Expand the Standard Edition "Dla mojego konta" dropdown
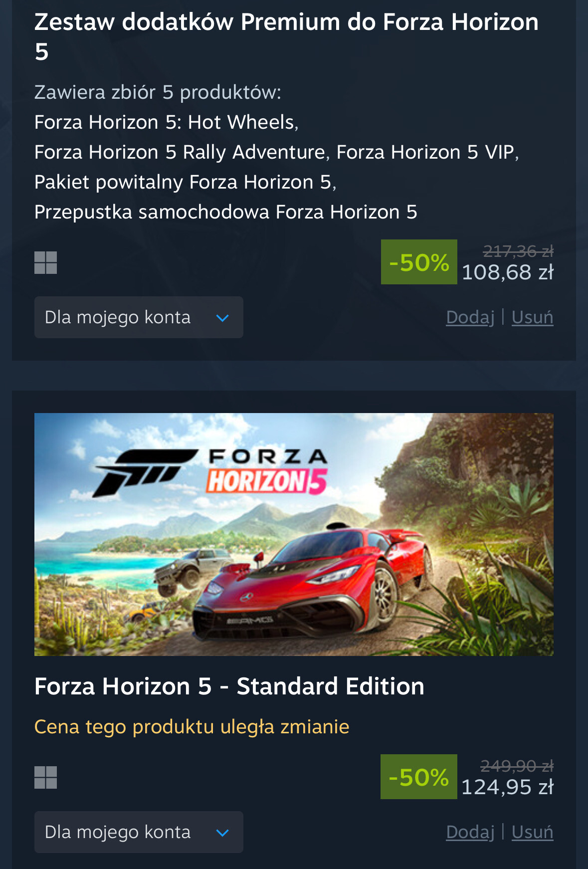The width and height of the screenshot is (588, 869). (139, 832)
